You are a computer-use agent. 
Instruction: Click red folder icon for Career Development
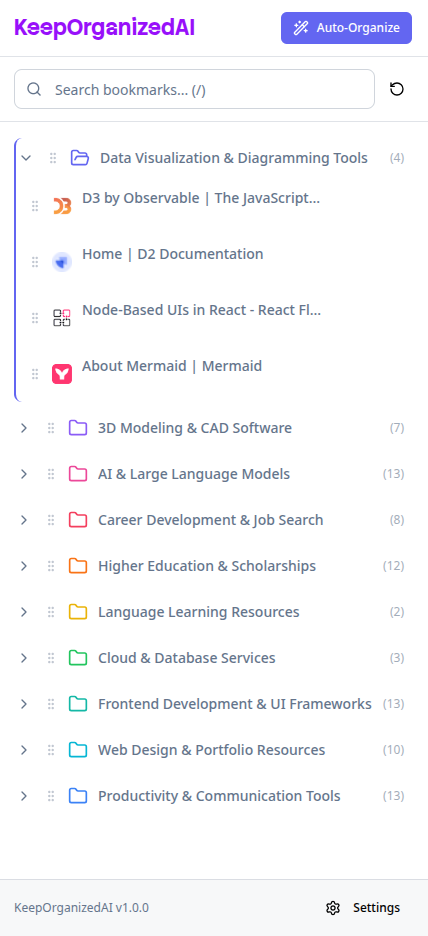78,520
